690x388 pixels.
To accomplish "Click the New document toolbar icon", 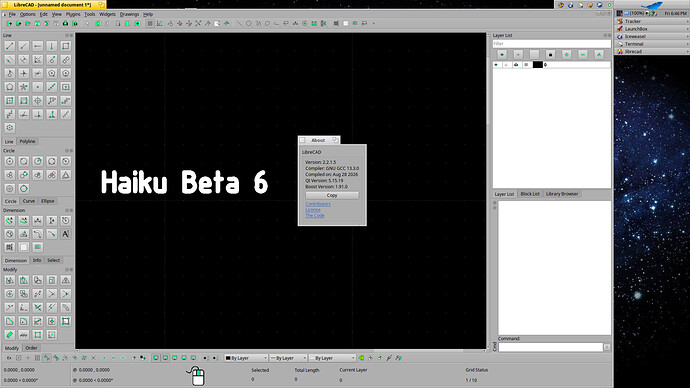I will [9, 23].
